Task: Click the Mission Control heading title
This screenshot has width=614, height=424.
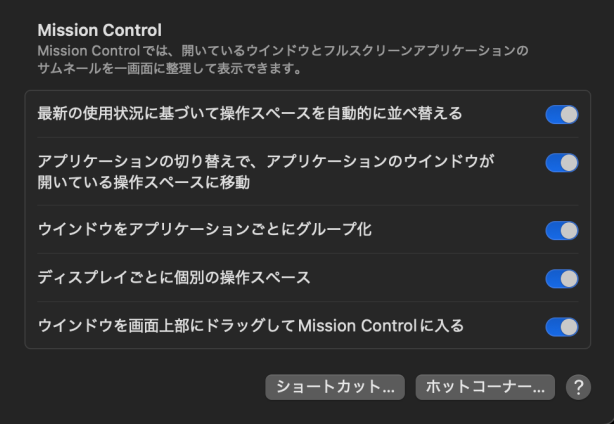Action: pos(99,30)
